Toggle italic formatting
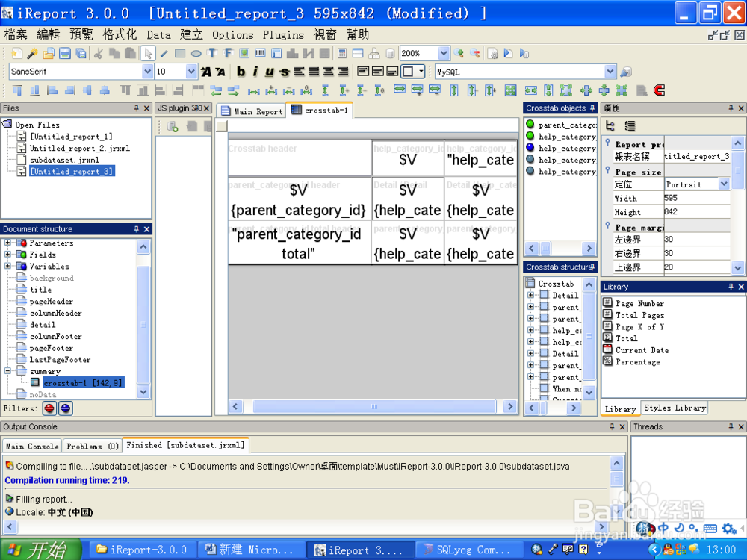The height and width of the screenshot is (560, 747). [x=255, y=72]
